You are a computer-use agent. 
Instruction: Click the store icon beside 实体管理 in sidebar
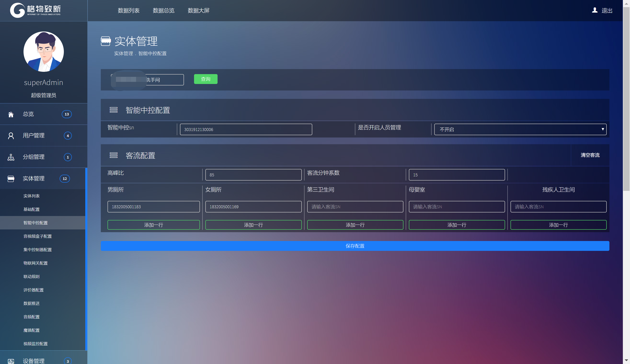tap(11, 179)
